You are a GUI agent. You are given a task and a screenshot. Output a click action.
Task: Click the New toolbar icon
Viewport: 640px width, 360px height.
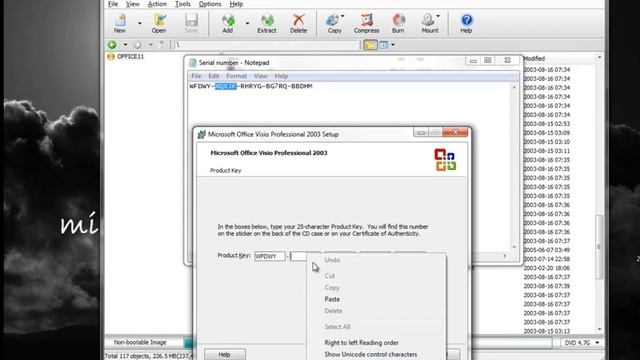120,23
